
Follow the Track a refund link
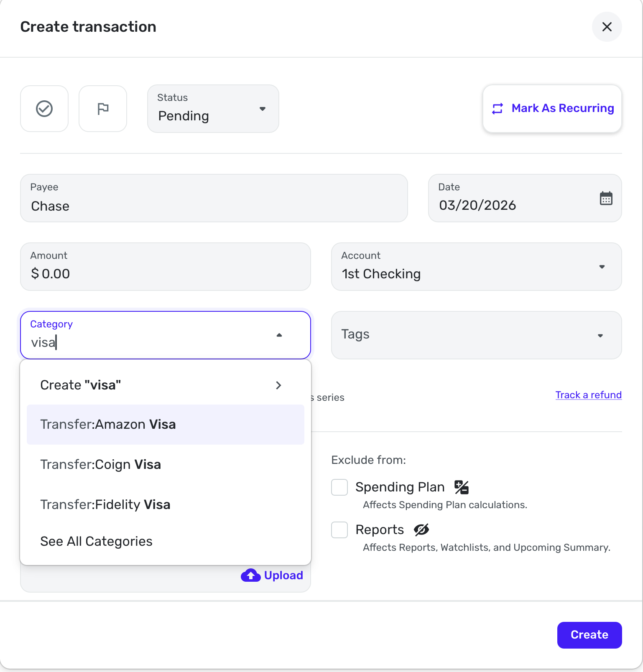coord(588,395)
